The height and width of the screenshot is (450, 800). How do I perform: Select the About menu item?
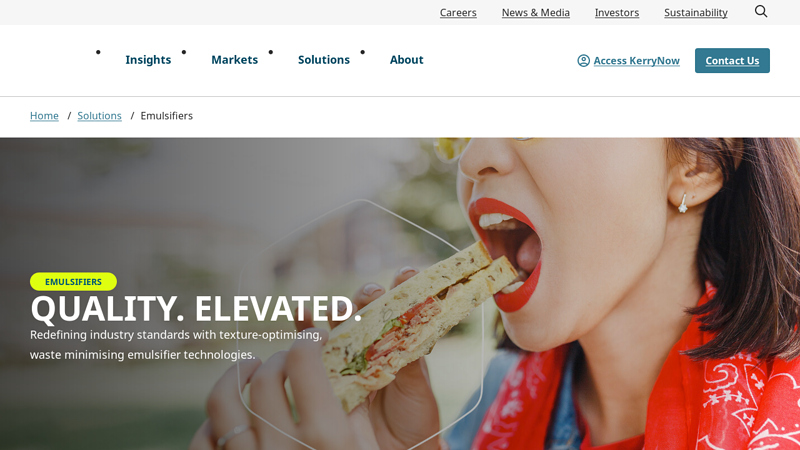click(x=407, y=60)
